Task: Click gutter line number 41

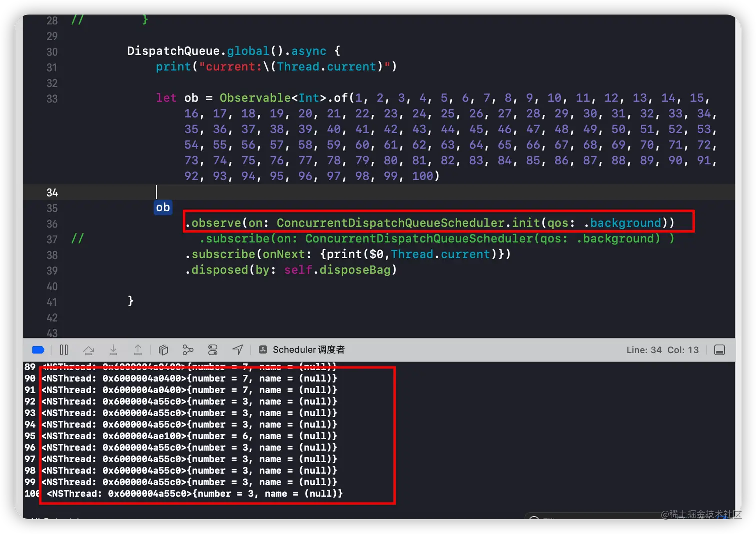Action: pyautogui.click(x=52, y=302)
